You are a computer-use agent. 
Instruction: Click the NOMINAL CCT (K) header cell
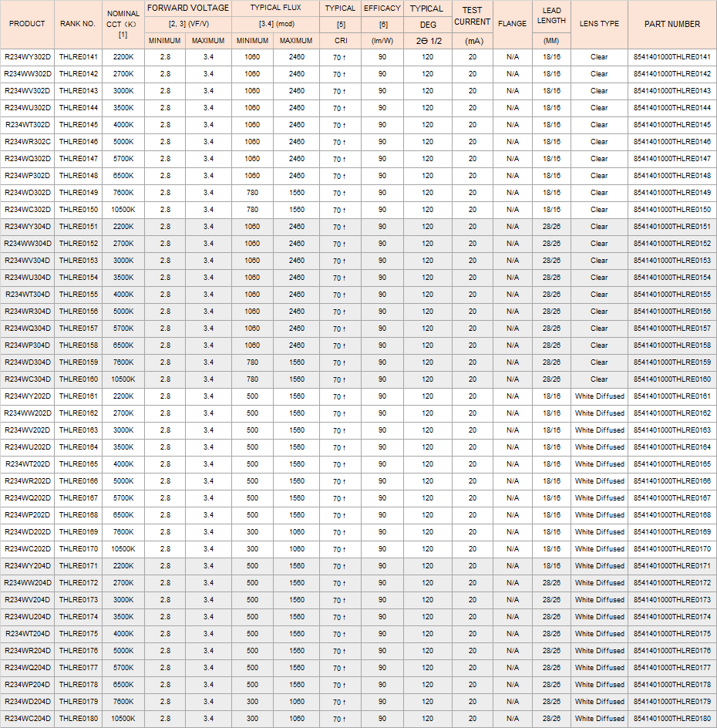[123, 24]
